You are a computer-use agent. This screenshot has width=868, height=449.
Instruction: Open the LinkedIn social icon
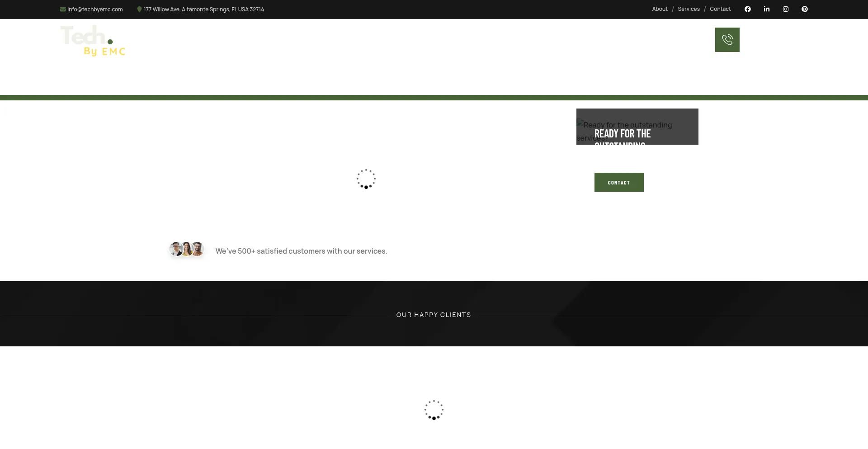pos(767,9)
